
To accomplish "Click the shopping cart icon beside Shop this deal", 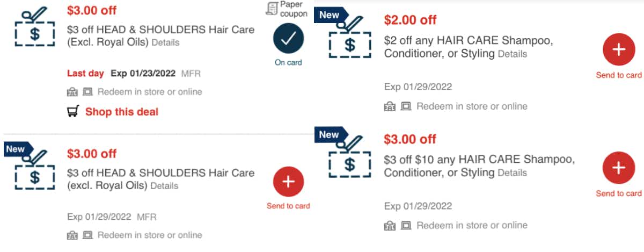I will [x=73, y=112].
